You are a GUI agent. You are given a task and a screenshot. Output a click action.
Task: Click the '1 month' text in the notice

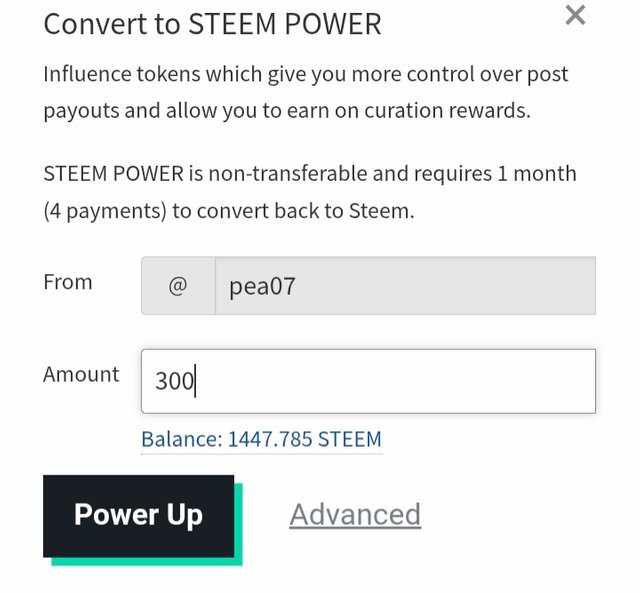pos(537,174)
